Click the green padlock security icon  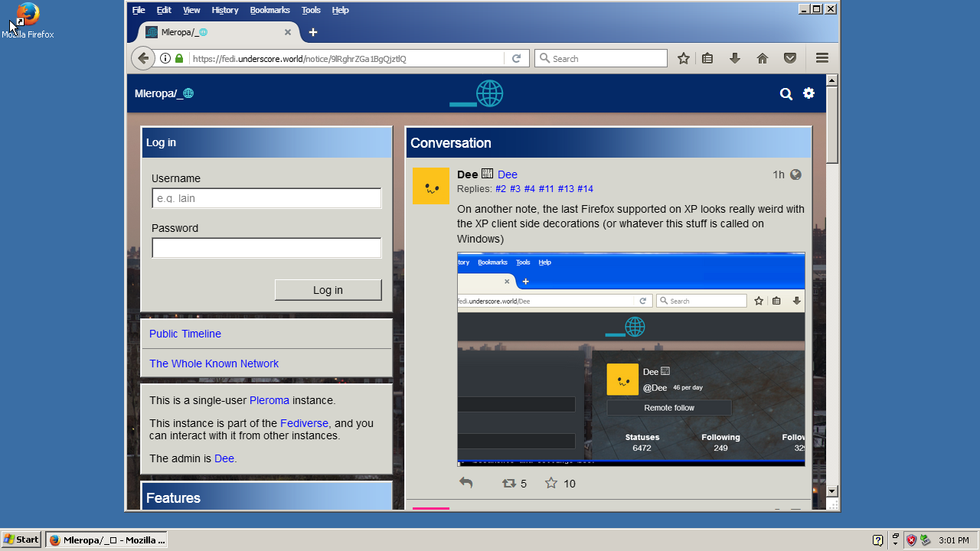click(179, 58)
